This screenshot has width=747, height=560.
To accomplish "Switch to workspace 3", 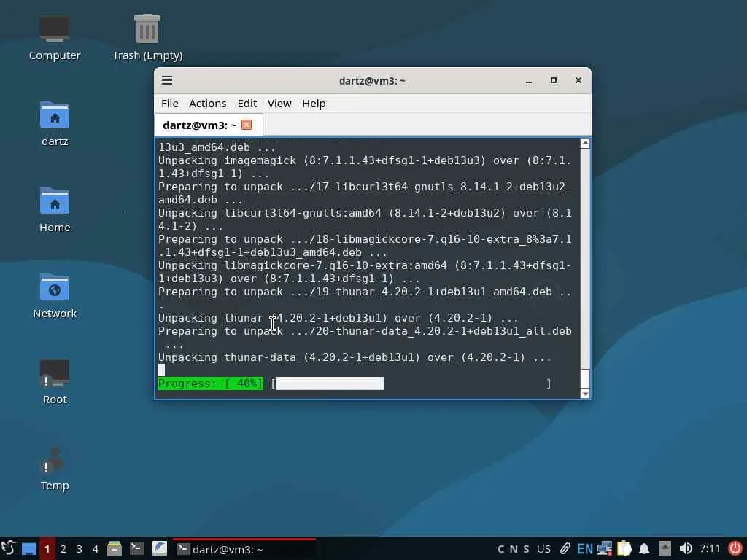I will click(x=79, y=548).
